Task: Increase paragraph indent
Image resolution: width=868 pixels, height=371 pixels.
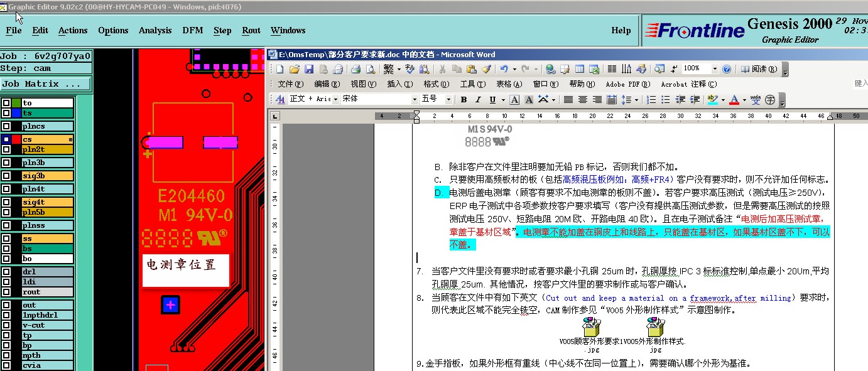Action: pos(695,99)
